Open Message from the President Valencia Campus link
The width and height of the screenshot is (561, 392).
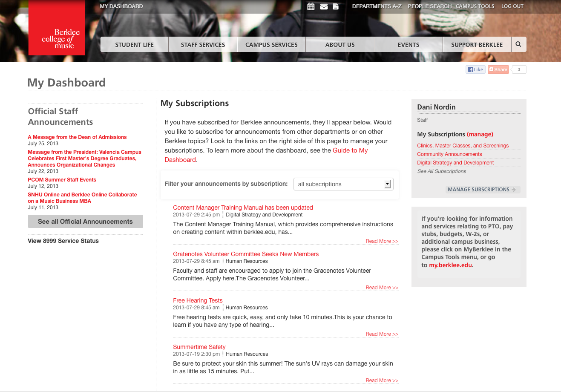tap(84, 159)
